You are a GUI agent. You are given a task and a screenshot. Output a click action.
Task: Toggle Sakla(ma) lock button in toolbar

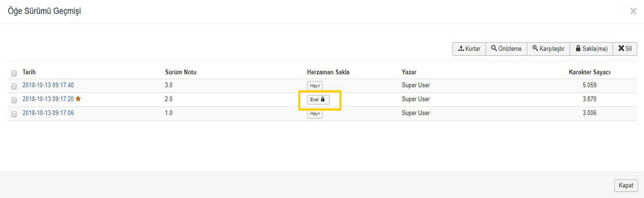pyautogui.click(x=591, y=49)
